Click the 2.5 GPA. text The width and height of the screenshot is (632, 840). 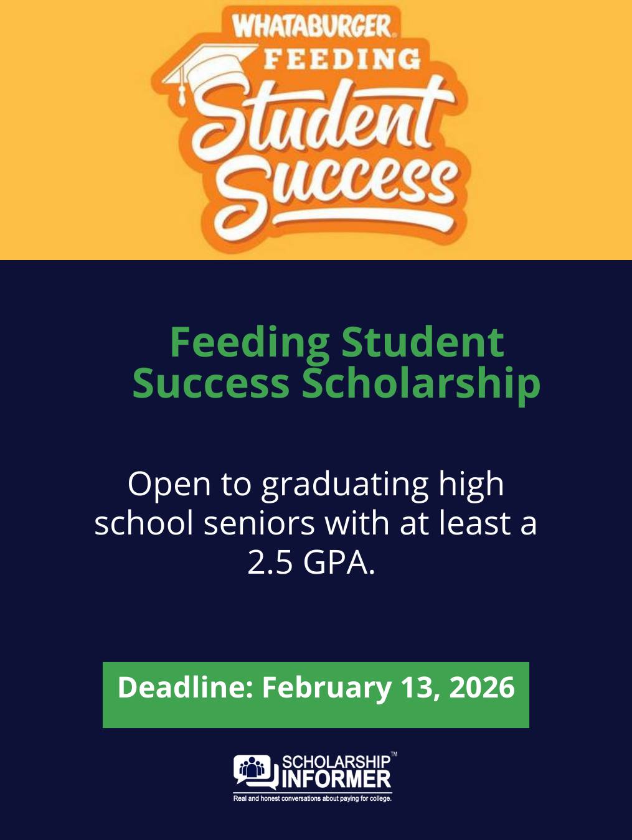(311, 562)
